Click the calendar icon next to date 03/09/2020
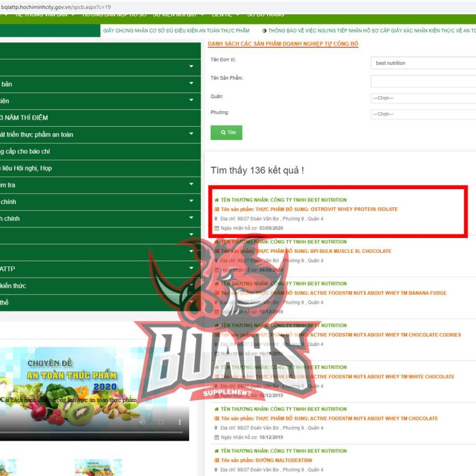The image size is (476, 476). click(217, 228)
